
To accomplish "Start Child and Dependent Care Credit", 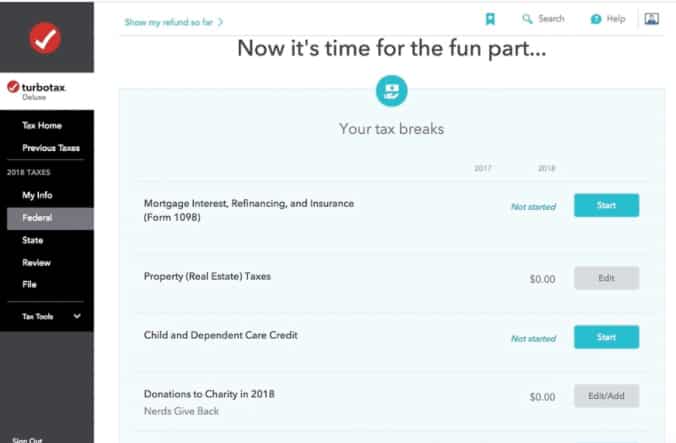I will tap(607, 337).
